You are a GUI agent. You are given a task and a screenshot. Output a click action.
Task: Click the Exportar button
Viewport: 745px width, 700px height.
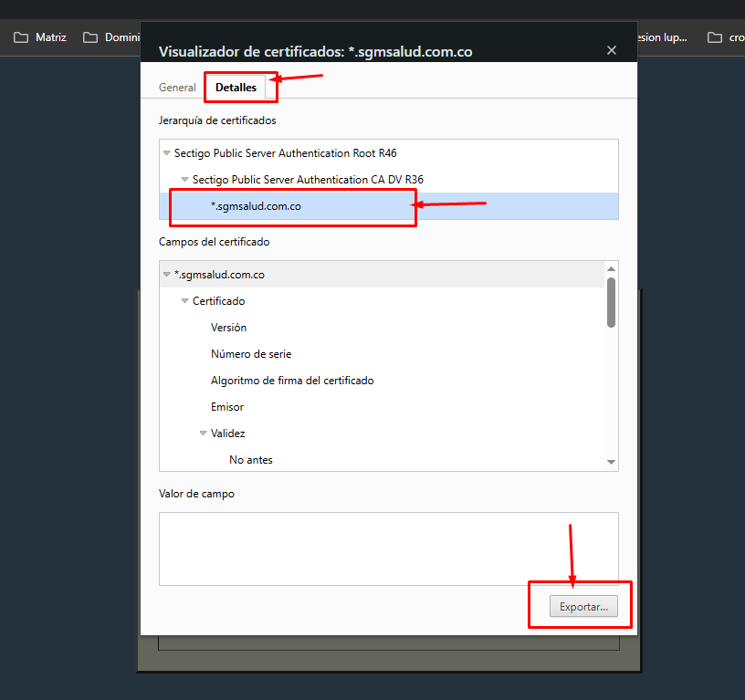(582, 607)
